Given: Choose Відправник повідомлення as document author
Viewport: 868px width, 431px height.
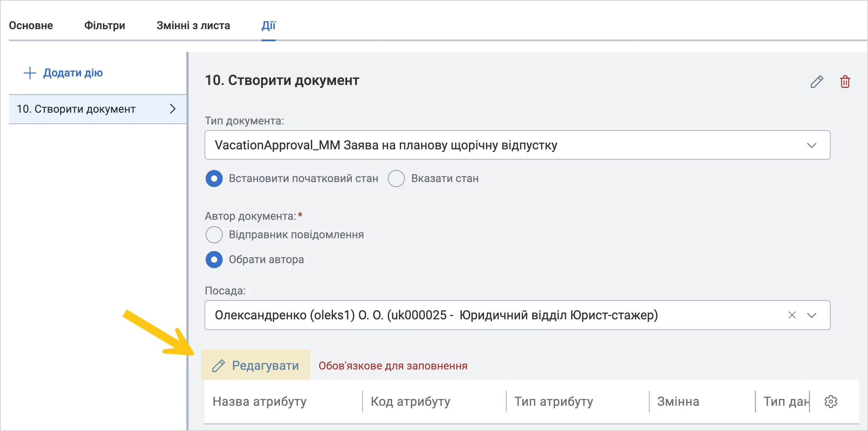Looking at the screenshot, I should coord(214,235).
